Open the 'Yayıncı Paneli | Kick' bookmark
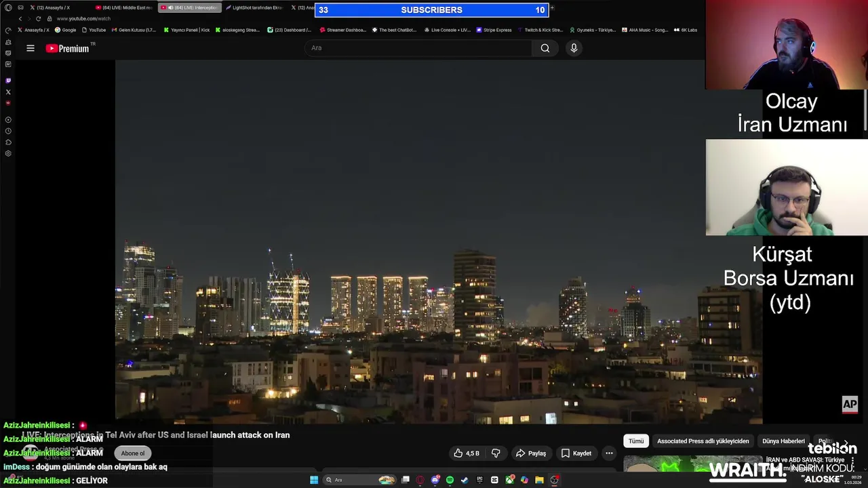 186,30
